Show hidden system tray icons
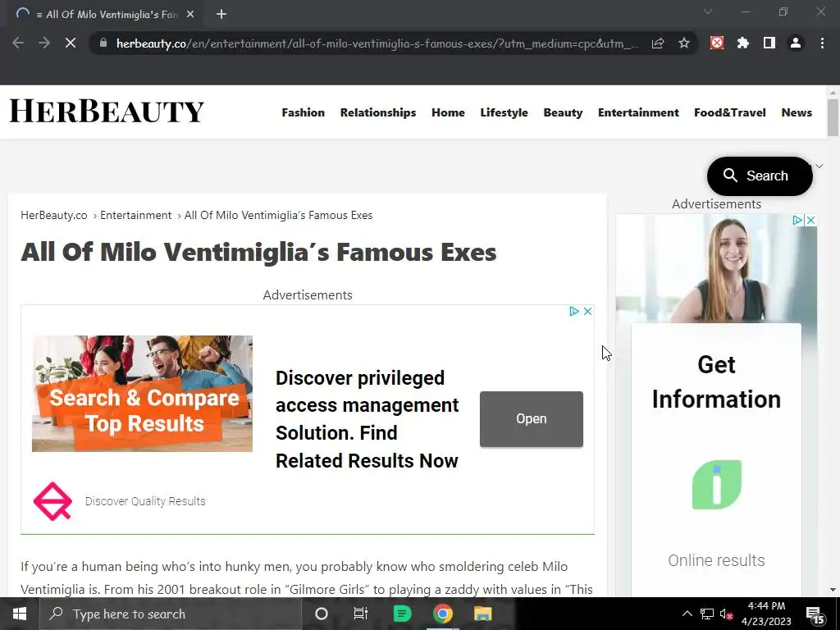This screenshot has width=840, height=630. pyautogui.click(x=687, y=614)
